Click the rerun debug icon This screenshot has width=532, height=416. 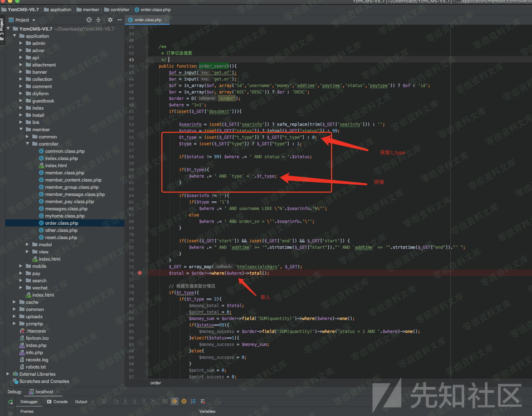click(x=10, y=402)
